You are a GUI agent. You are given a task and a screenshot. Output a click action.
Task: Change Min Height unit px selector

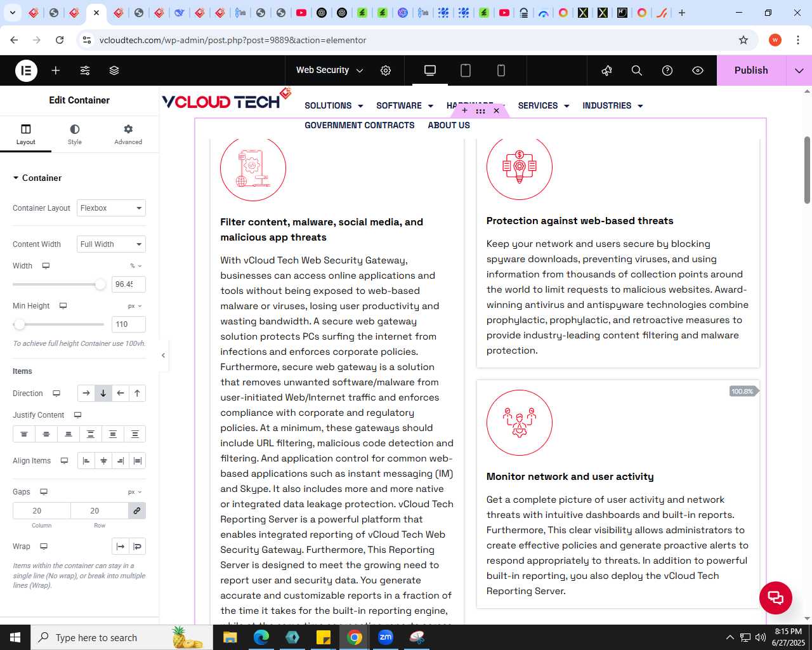pos(135,306)
